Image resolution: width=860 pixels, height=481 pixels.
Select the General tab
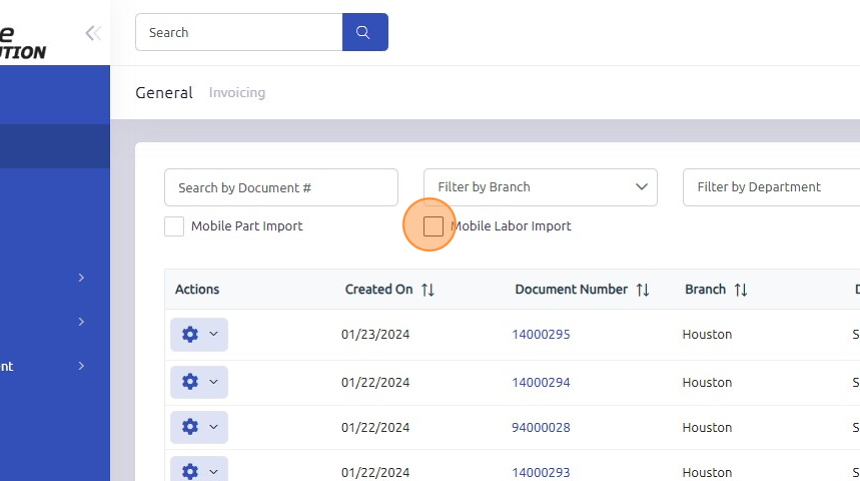tap(164, 93)
